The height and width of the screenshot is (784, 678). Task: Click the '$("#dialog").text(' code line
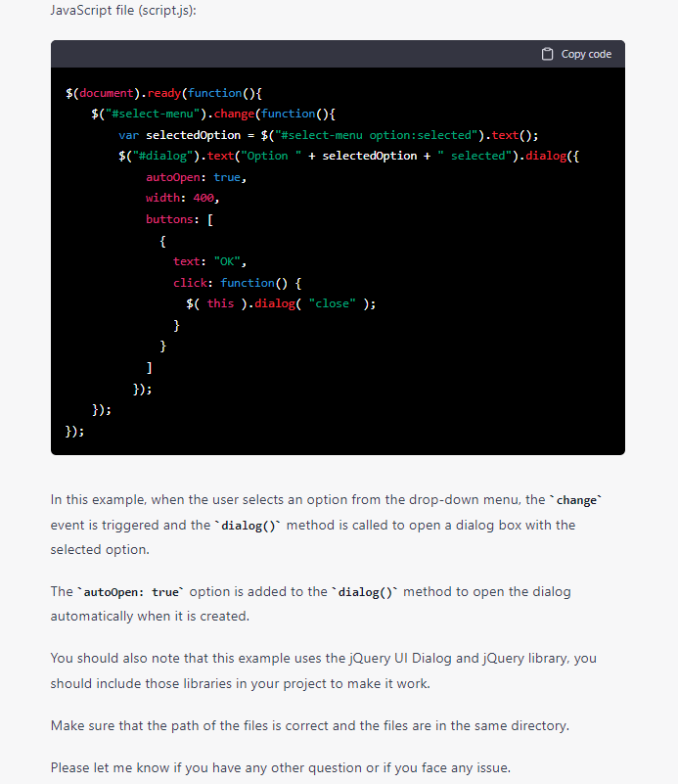coord(348,156)
